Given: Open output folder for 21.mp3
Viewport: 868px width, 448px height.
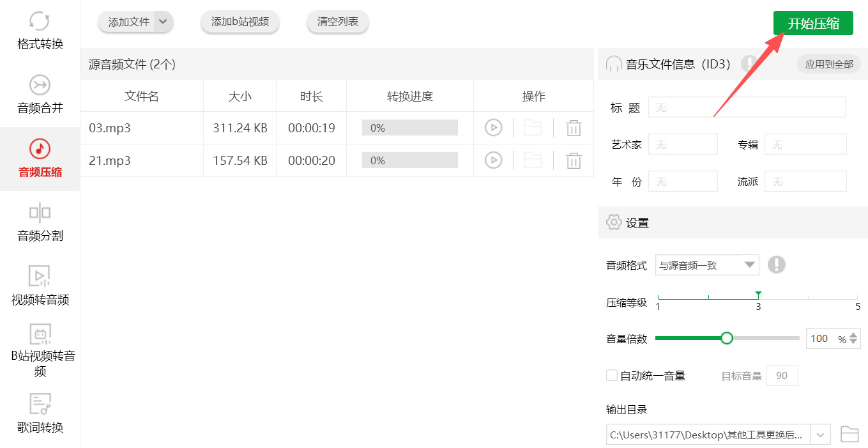Looking at the screenshot, I should (x=533, y=160).
